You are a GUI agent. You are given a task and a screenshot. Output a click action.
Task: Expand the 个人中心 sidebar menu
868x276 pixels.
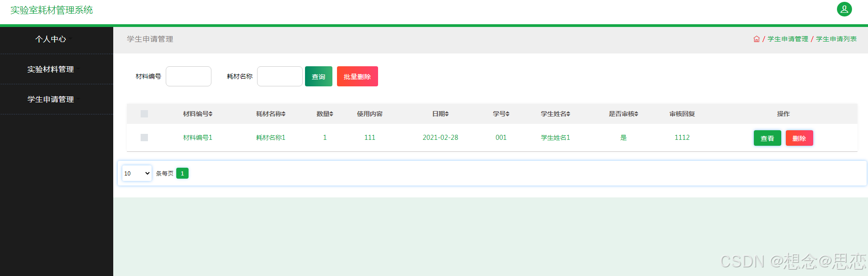[x=51, y=39]
